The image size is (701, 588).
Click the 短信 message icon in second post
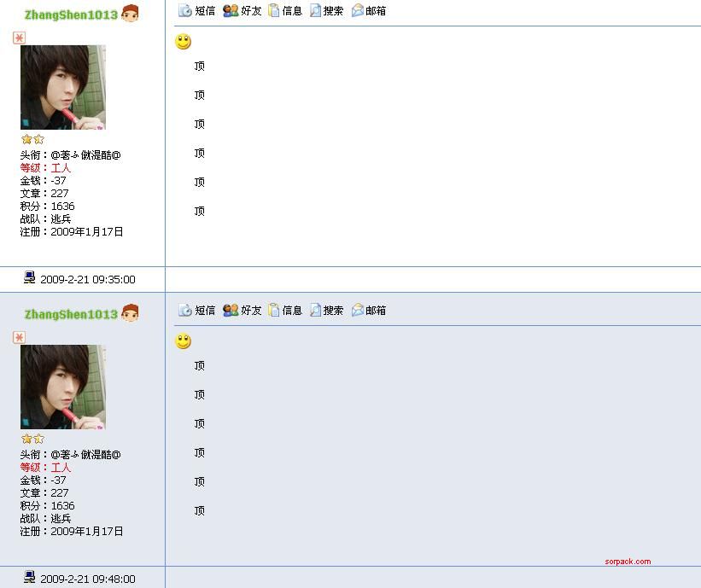tap(185, 310)
